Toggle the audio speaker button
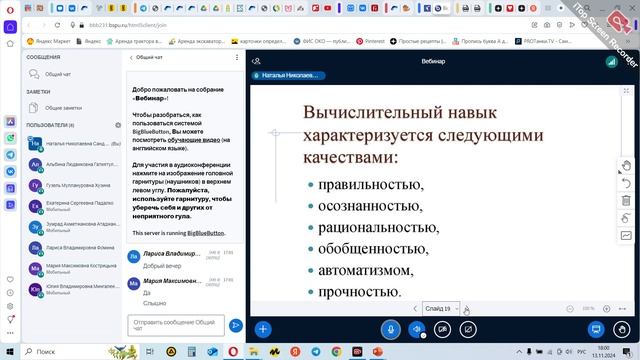Image resolution: width=640 pixels, height=360 pixels. click(x=416, y=329)
